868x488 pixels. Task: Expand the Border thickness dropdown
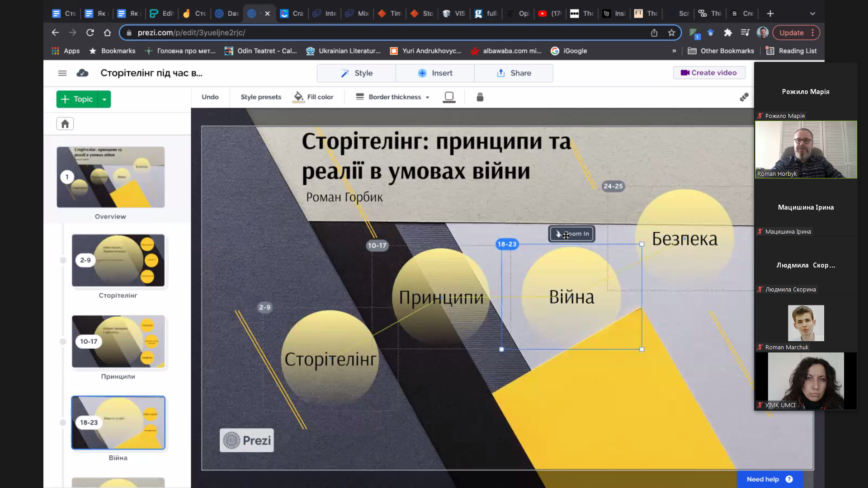point(428,97)
